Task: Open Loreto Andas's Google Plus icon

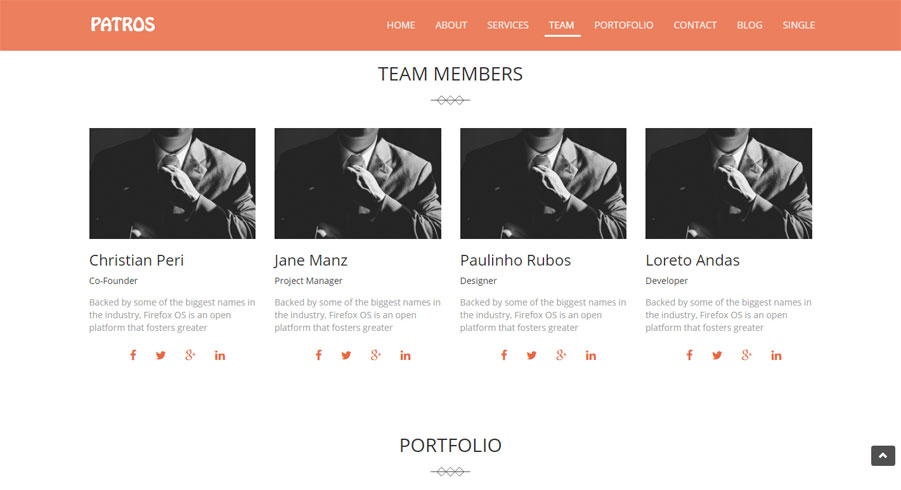Action: [x=746, y=355]
